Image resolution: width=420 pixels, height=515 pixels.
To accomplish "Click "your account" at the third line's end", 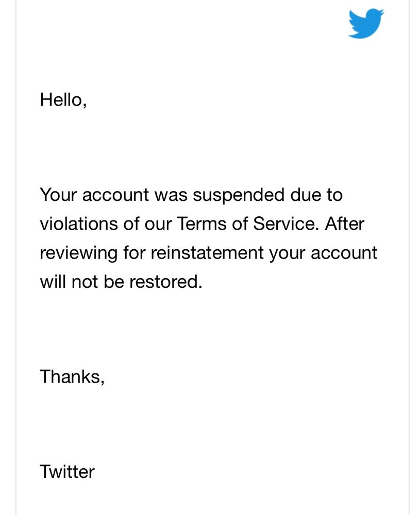I will tap(324, 254).
